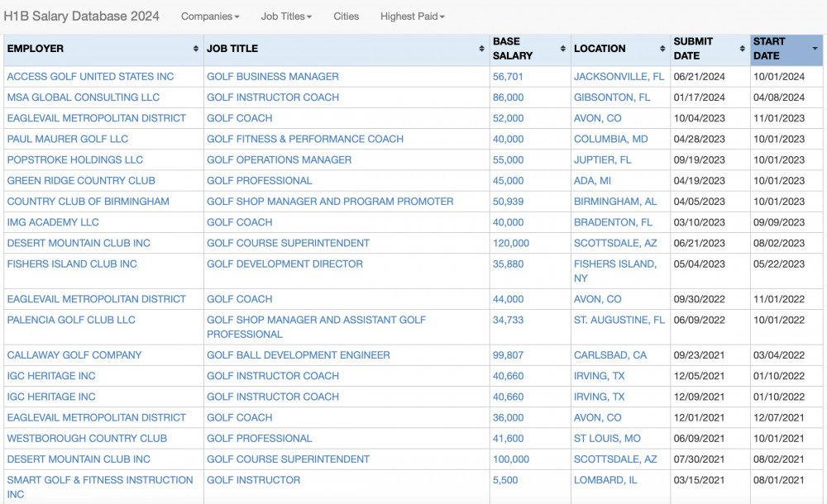This screenshot has width=827, height=504.
Task: View ST. AUGUSTINE, FL location
Action: pos(619,320)
